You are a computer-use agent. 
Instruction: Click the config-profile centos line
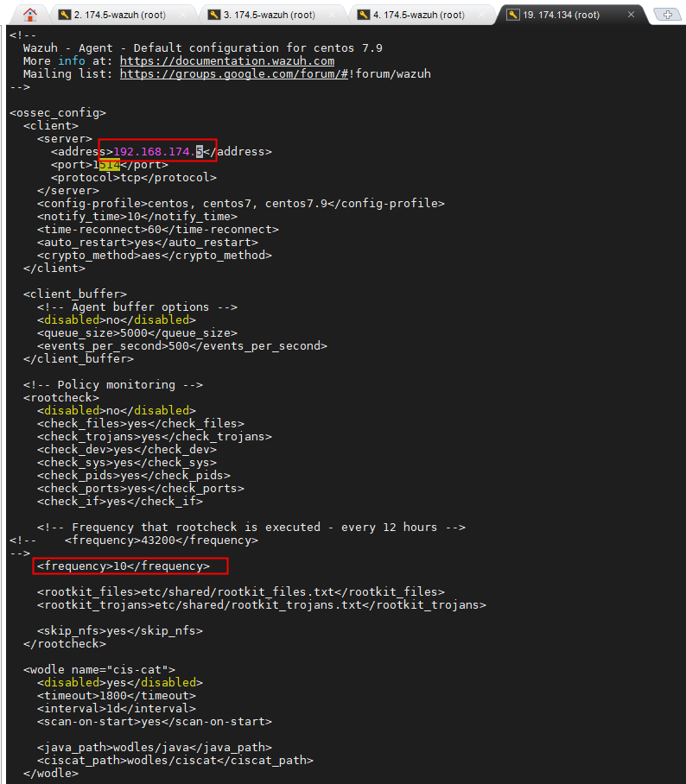[x=241, y=204]
